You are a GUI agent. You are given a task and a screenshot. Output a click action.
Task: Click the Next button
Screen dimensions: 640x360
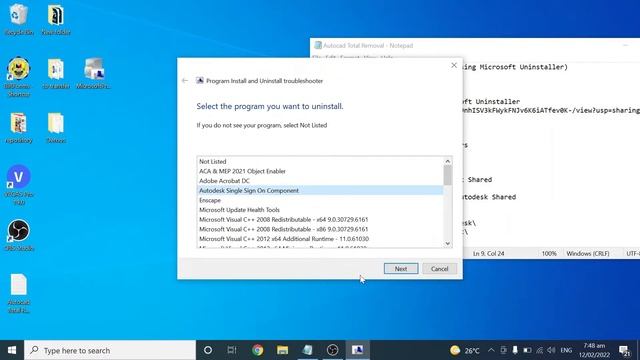pyautogui.click(x=401, y=269)
